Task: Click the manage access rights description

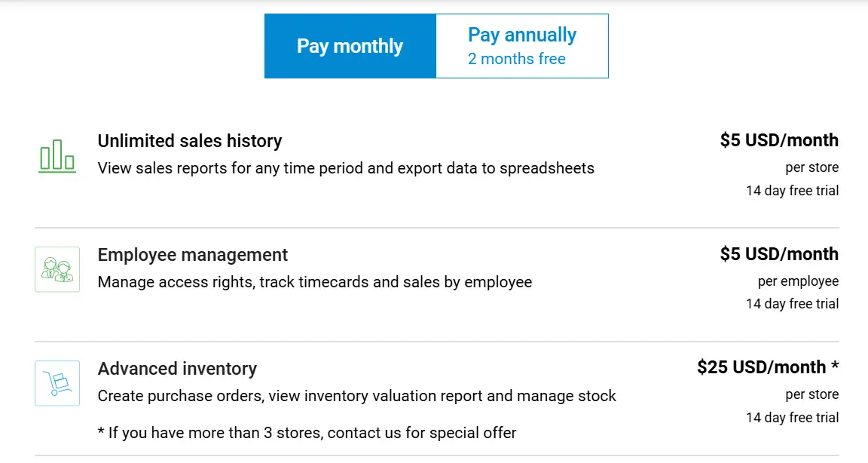Action: coord(315,282)
